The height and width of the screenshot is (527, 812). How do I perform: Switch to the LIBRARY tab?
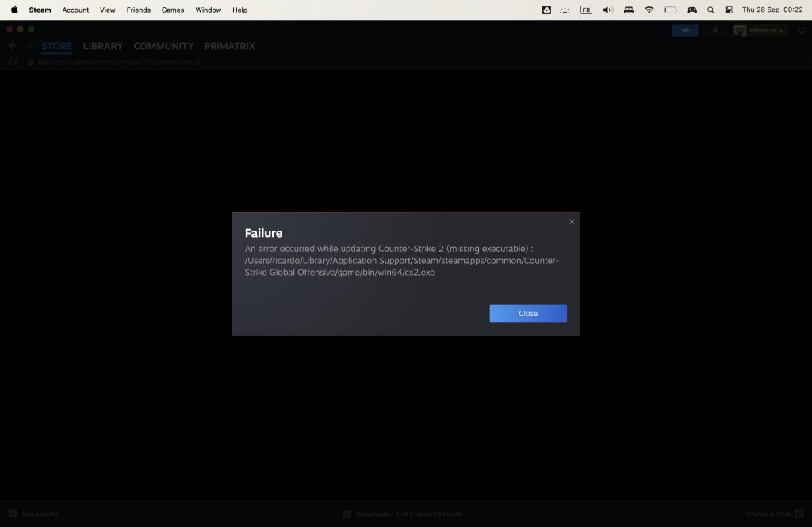tap(102, 46)
